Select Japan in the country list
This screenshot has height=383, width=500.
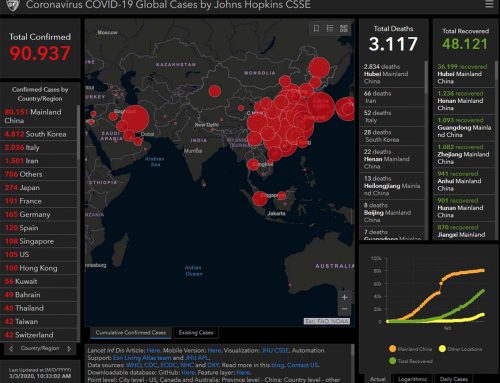pyautogui.click(x=39, y=188)
